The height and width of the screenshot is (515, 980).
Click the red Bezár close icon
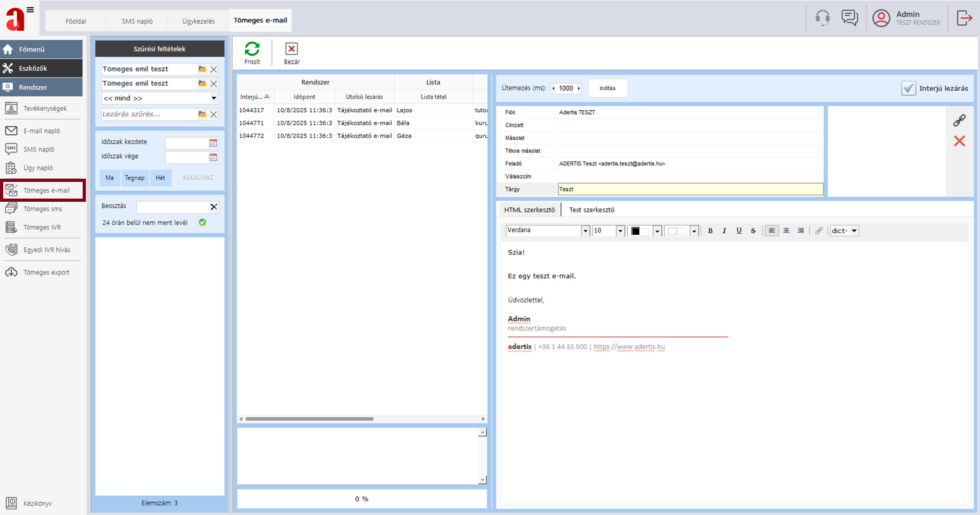(x=292, y=49)
